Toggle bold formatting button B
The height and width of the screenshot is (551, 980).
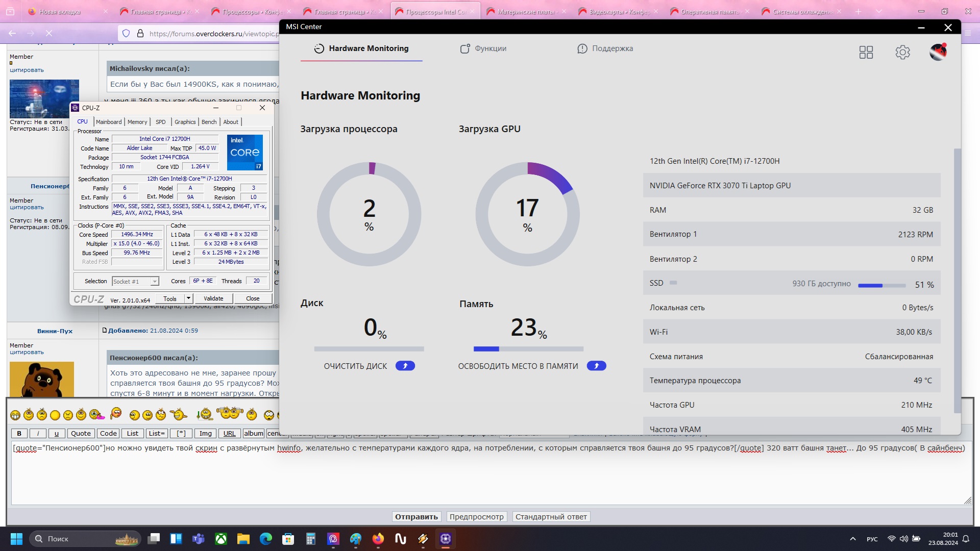[19, 433]
